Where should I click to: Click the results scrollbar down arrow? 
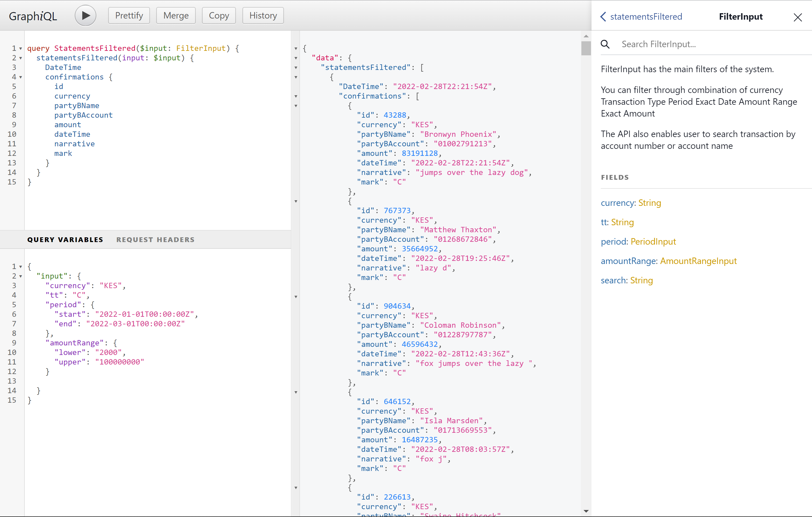coord(586,511)
